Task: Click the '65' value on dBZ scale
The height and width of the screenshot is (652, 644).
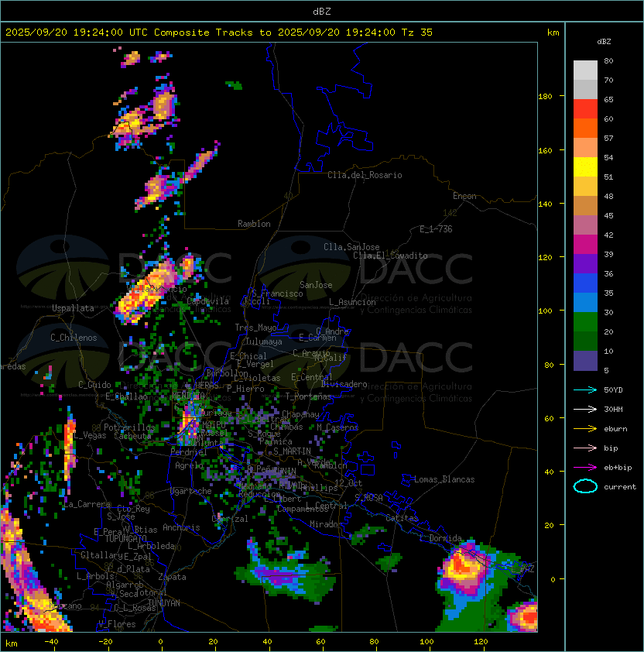Action: 608,99
